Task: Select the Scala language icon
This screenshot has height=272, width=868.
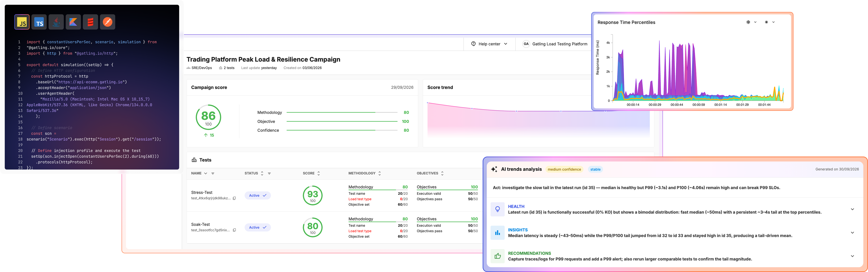Action: click(90, 22)
